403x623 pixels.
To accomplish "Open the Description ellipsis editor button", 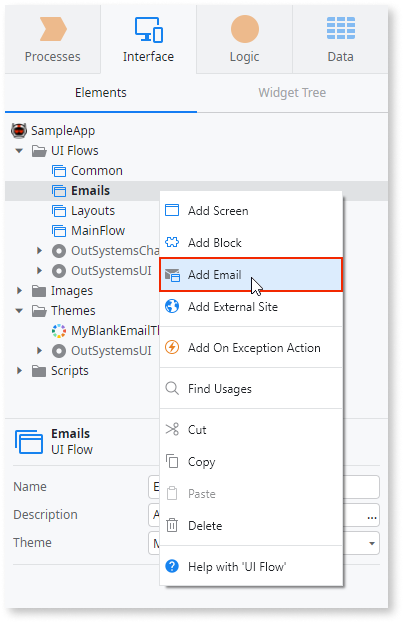I will pos(372,517).
